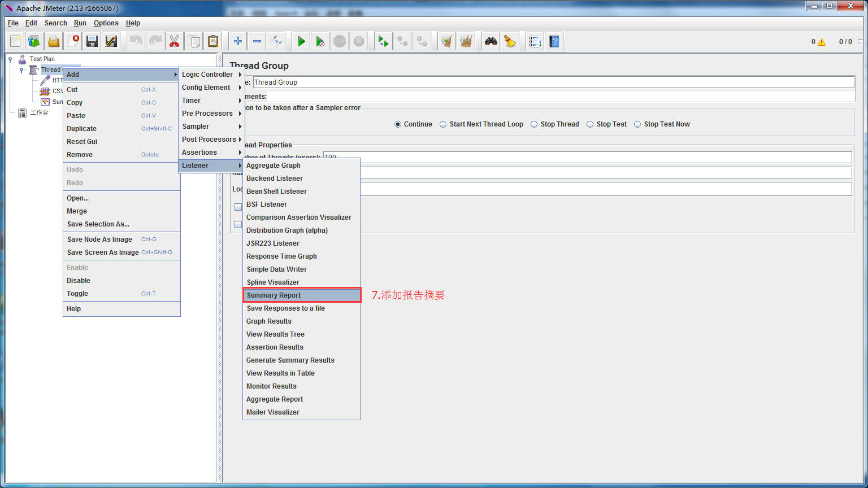Reset search with yellow brush icon
Screen dimensions: 868x488
point(510,41)
